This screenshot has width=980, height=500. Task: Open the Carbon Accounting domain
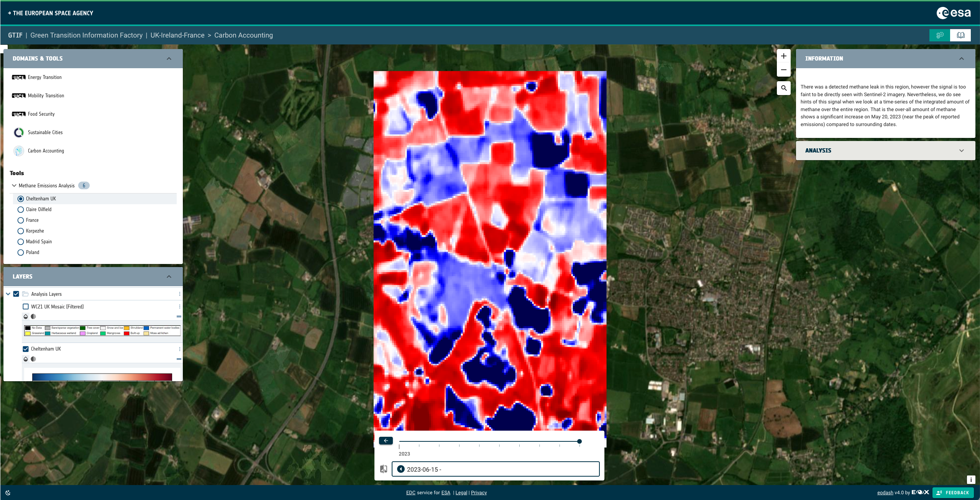click(46, 151)
